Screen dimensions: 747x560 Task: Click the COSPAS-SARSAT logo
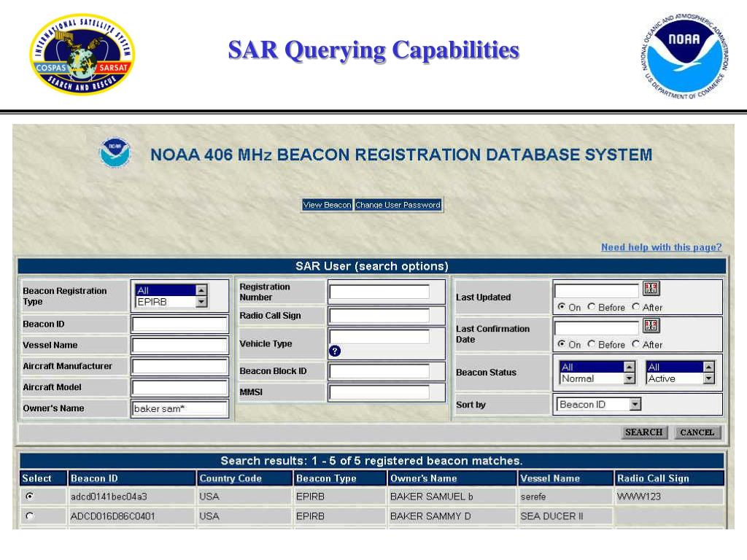[x=82, y=54]
